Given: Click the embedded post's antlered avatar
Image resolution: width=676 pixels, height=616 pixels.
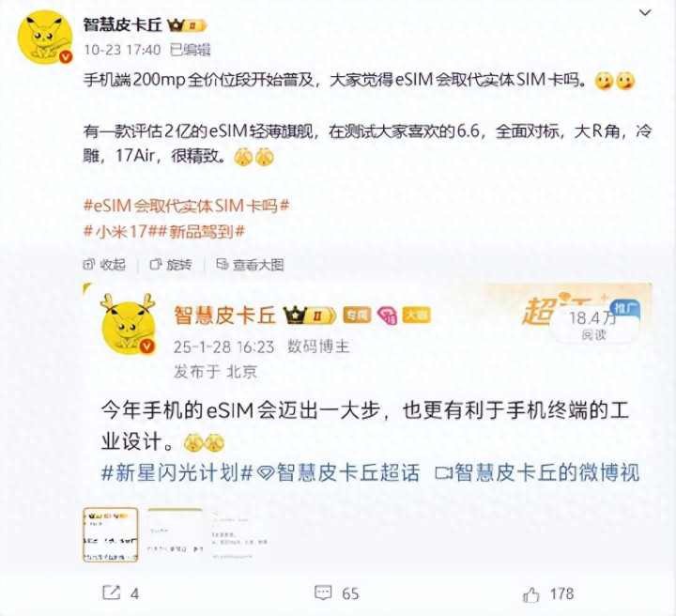Looking at the screenshot, I should click(128, 323).
